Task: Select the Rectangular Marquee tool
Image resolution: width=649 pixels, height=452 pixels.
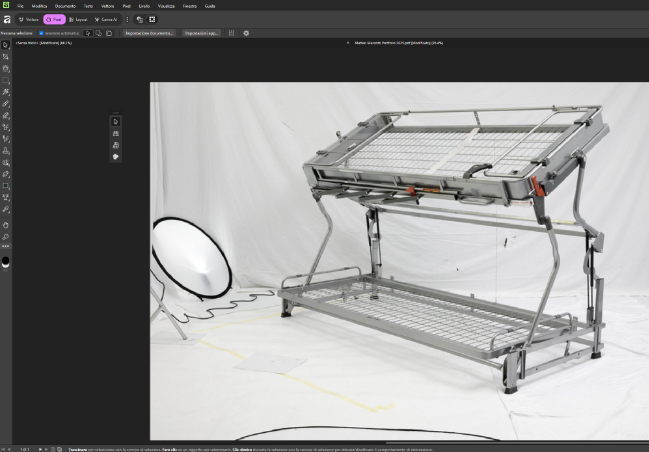Action: coord(5,80)
